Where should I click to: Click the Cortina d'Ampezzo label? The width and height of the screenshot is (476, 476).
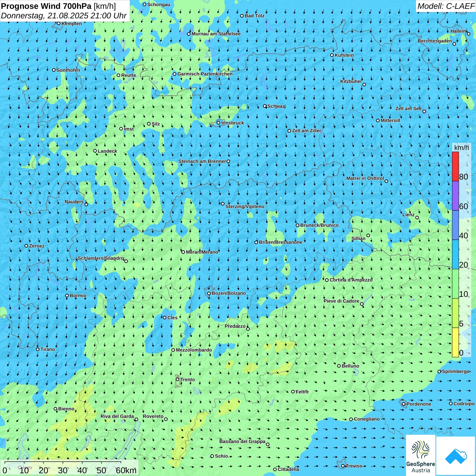point(351,280)
